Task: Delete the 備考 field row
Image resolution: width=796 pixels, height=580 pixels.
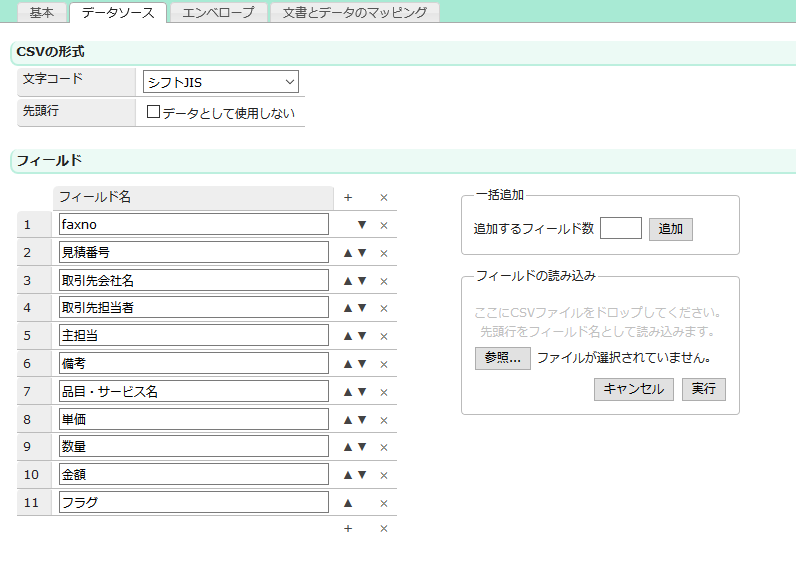Action: click(383, 364)
